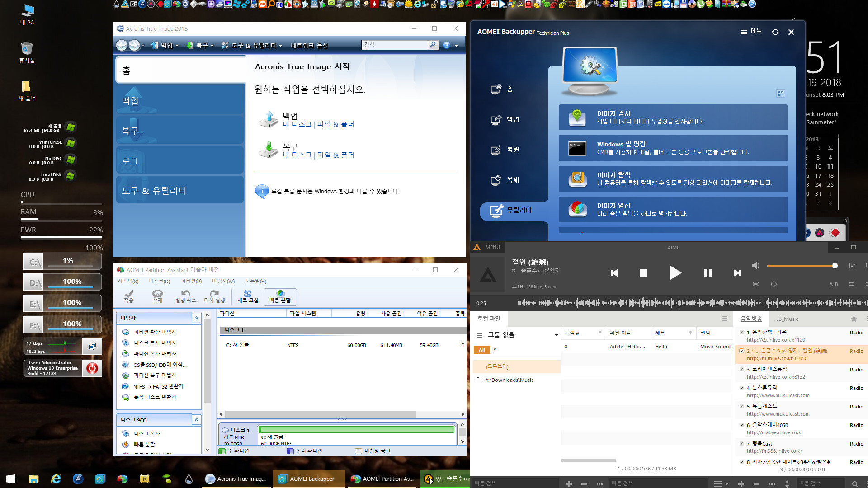Viewport: 868px width, 488px height.
Task: Mute AIMP via speaker icon
Action: (756, 265)
